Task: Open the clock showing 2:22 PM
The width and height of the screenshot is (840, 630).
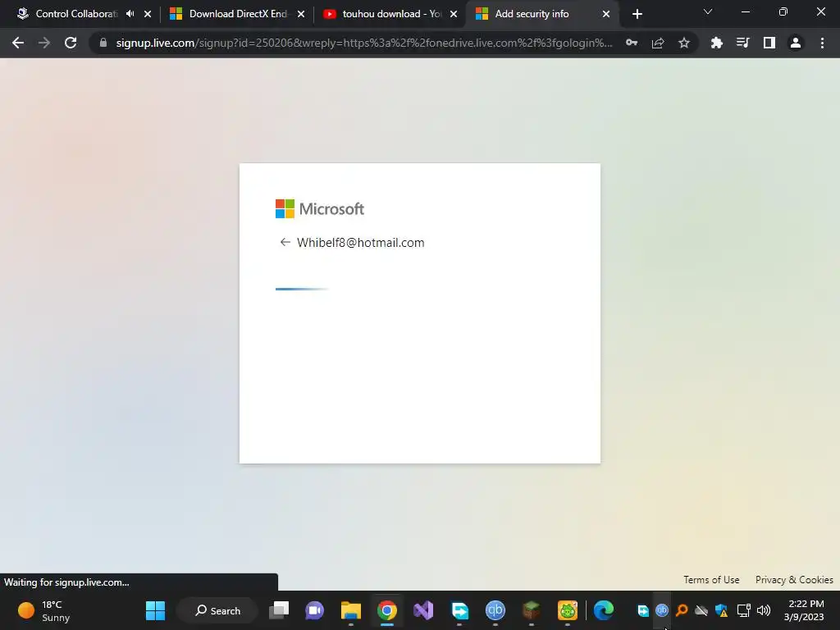Action: click(804, 610)
